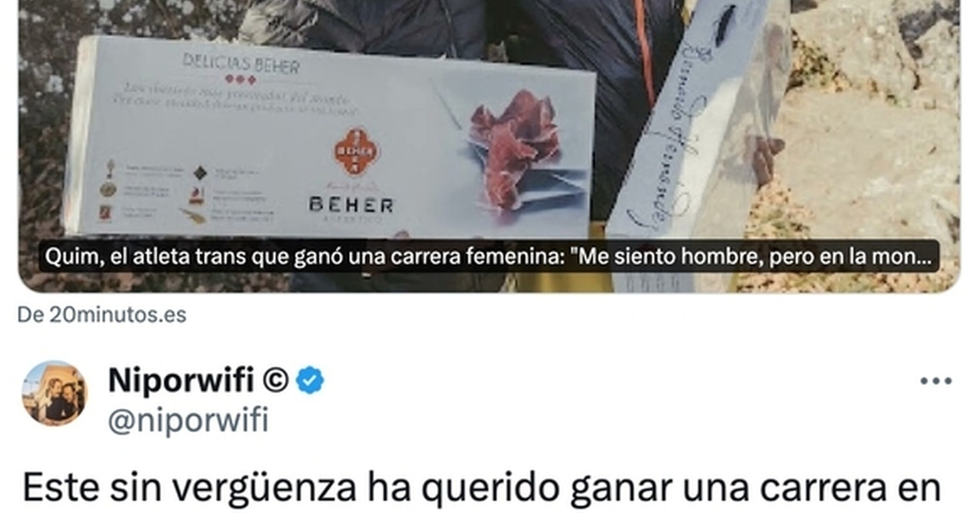Click the orange BEHER emblem logo on box
This screenshot has width=980, height=513.
(x=356, y=151)
